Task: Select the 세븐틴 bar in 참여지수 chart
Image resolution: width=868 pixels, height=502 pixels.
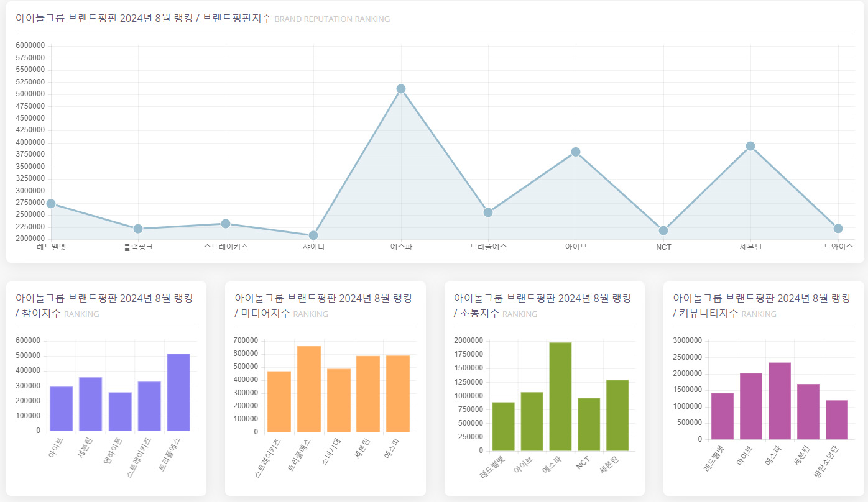Action: [x=90, y=404]
